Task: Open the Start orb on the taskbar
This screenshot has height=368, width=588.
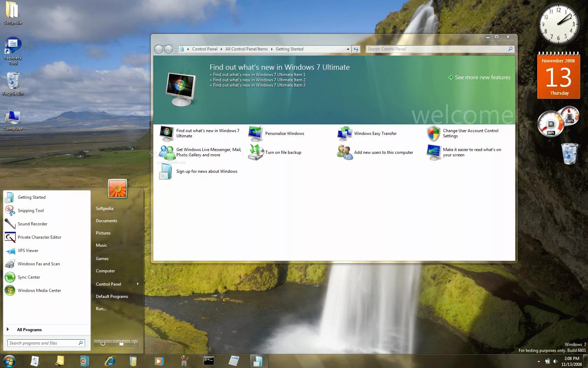Action: [x=9, y=361]
